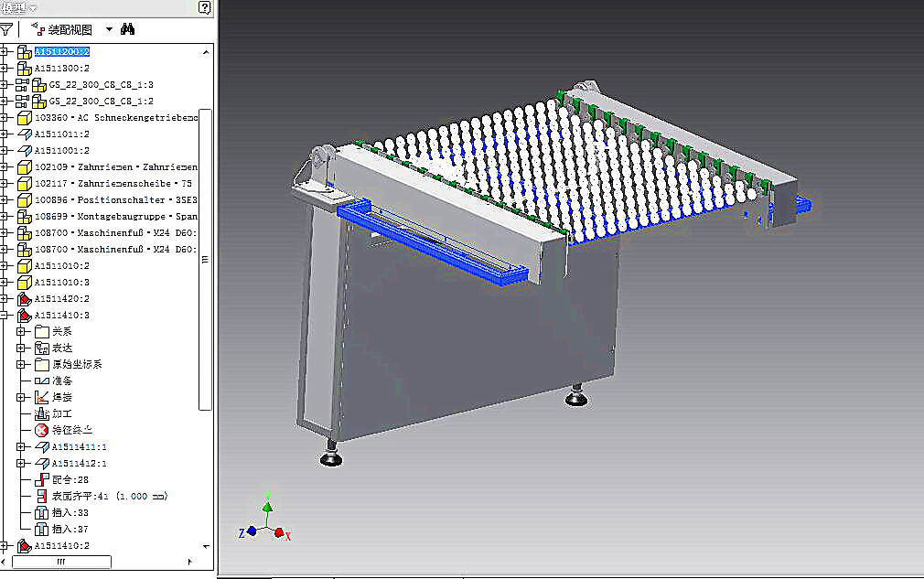Click the 准备 preparations icon in the tree
Image resolution: width=924 pixels, height=579 pixels.
click(41, 381)
